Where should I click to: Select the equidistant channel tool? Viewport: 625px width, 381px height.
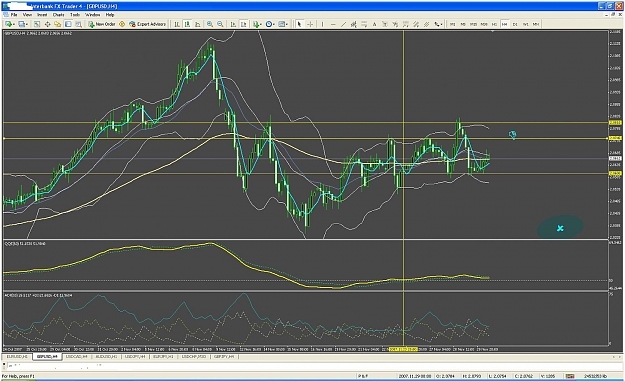click(x=354, y=24)
